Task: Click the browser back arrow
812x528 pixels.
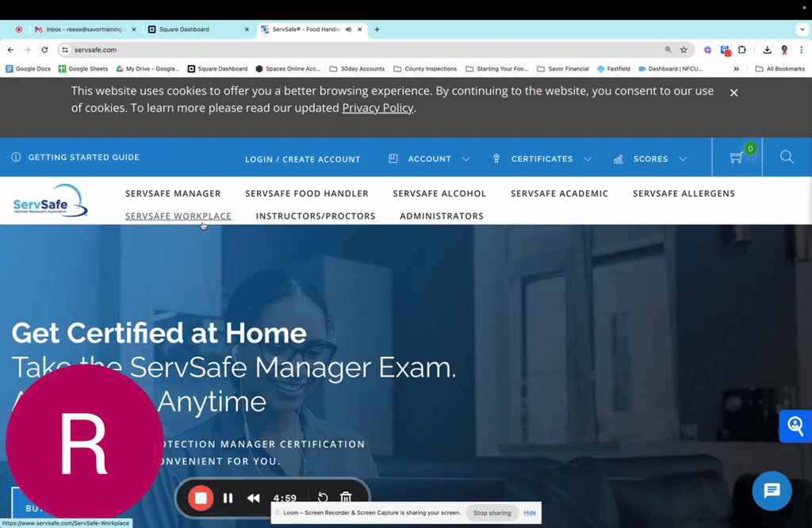Action: [x=10, y=50]
